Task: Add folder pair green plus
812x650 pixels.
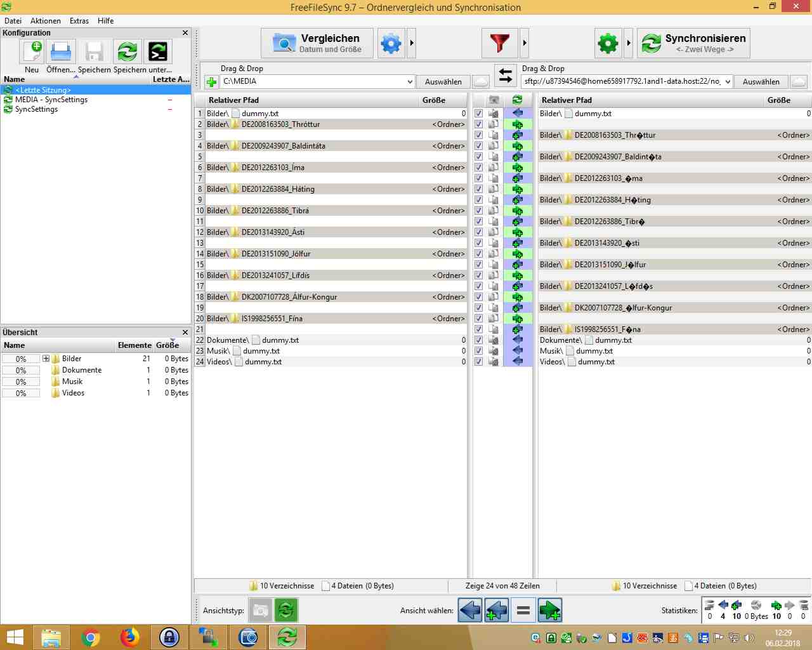Action: (212, 82)
